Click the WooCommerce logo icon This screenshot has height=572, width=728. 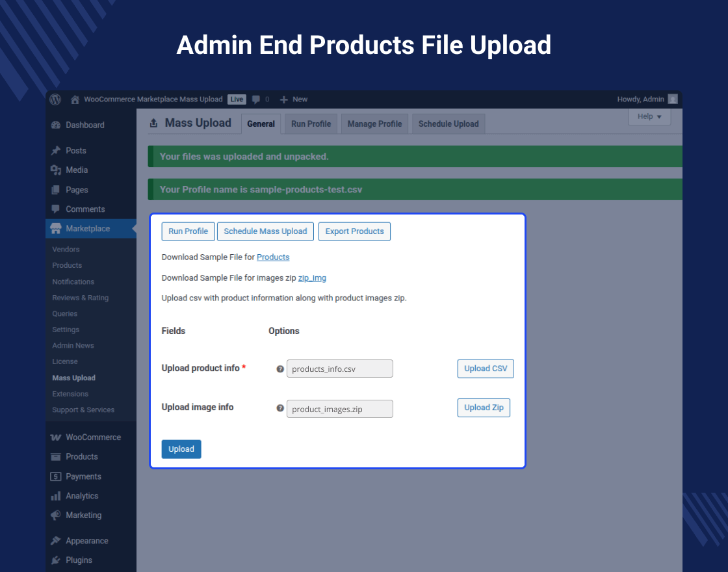click(x=56, y=437)
